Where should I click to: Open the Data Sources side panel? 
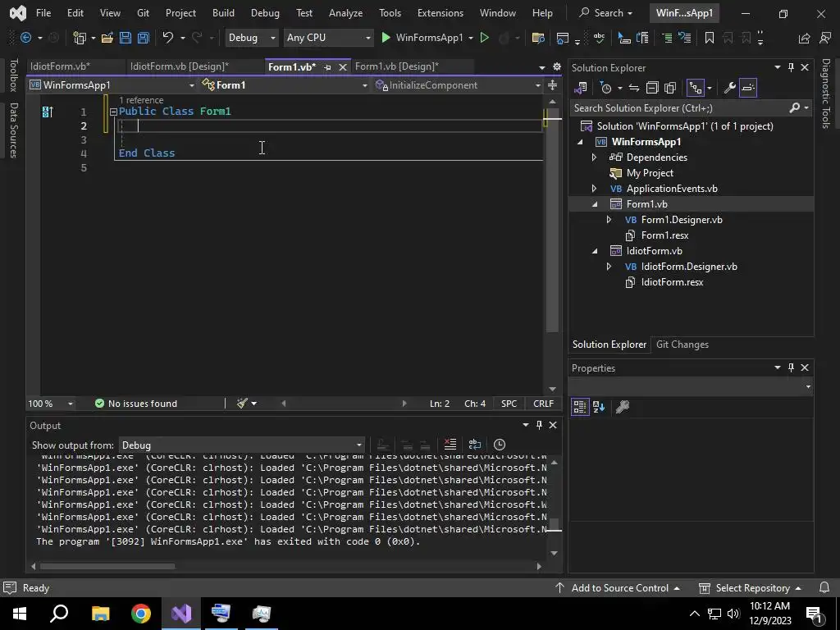click(14, 130)
